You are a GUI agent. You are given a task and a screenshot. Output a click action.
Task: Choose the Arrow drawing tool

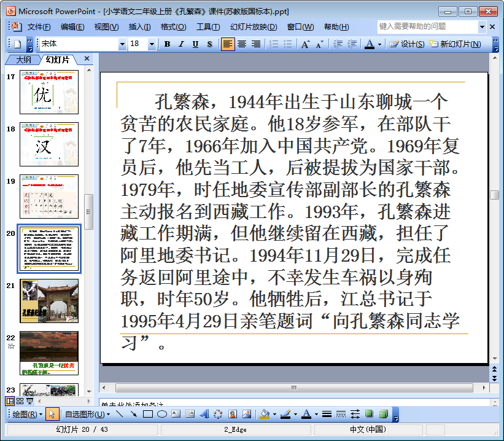coord(134,414)
